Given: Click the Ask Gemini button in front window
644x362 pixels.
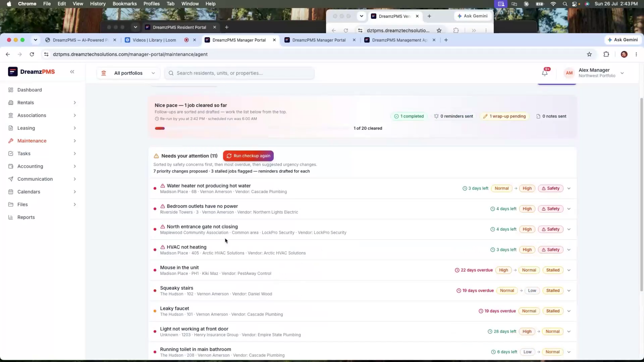Looking at the screenshot, I should 623,40.
